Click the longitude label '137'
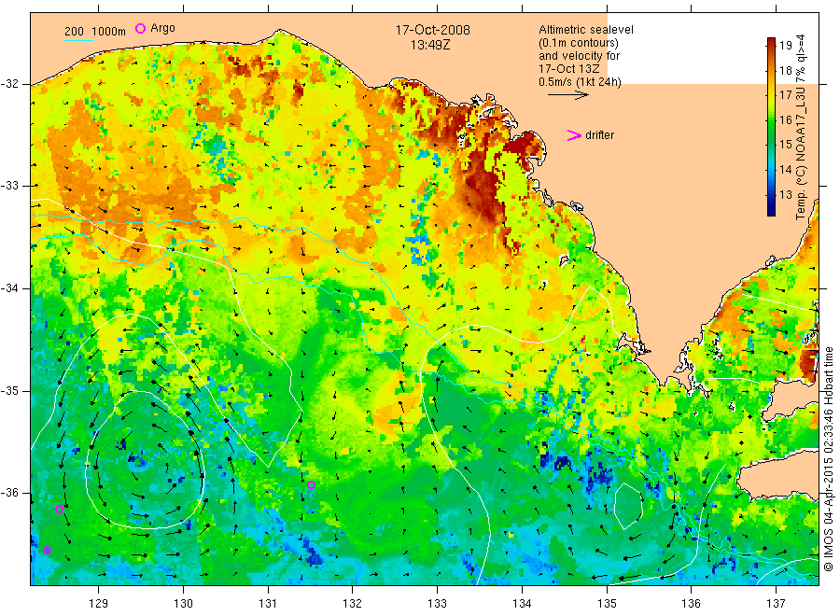Screen dimensions: 840x616 [x=776, y=604]
